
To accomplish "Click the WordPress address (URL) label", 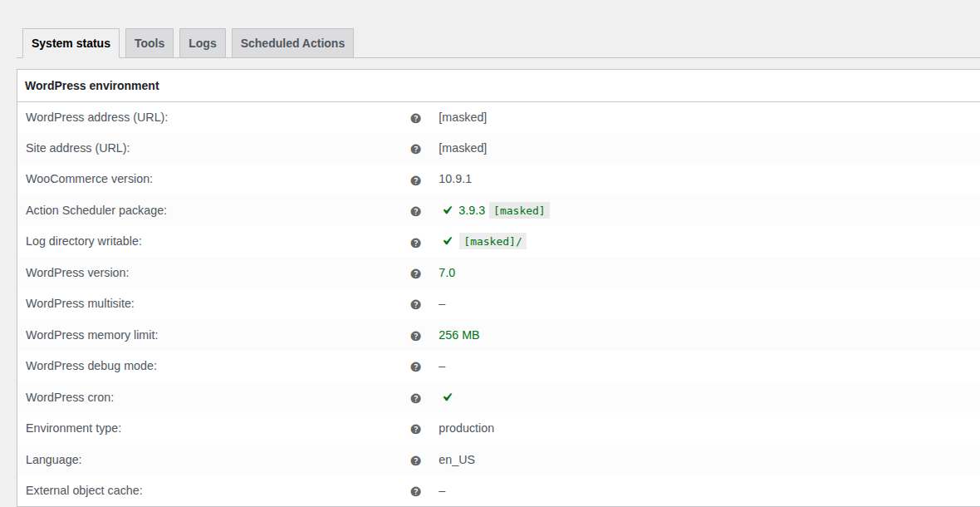I will (97, 117).
